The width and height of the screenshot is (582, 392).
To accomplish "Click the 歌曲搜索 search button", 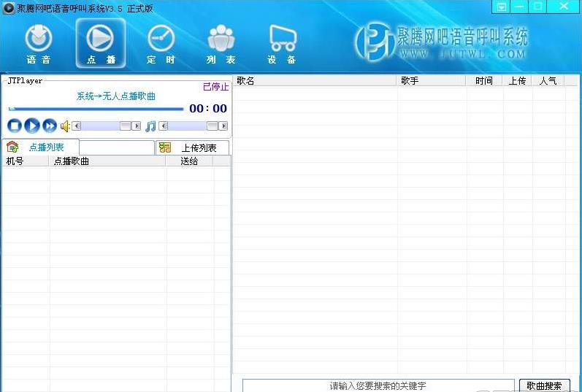I will 544,385.
